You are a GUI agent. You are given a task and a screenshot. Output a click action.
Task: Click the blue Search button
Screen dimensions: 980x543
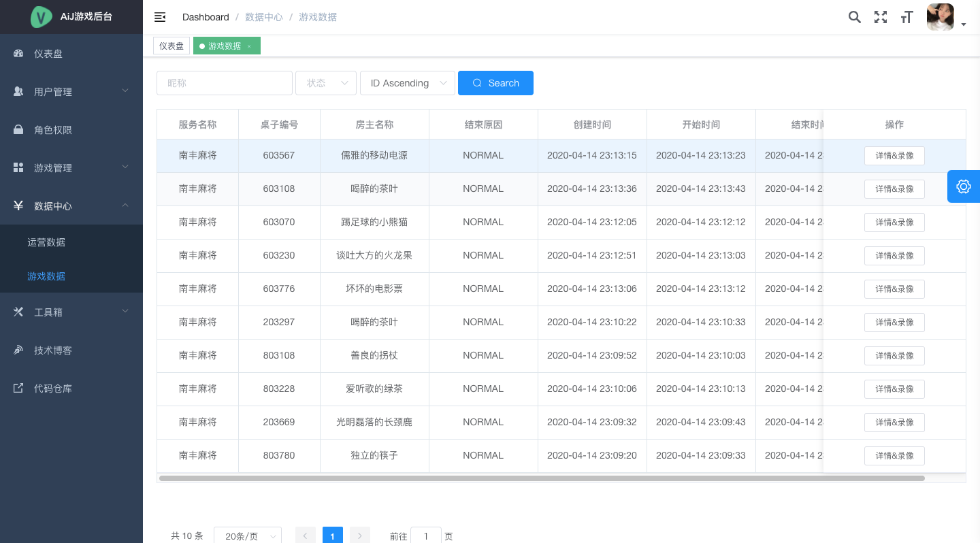495,83
